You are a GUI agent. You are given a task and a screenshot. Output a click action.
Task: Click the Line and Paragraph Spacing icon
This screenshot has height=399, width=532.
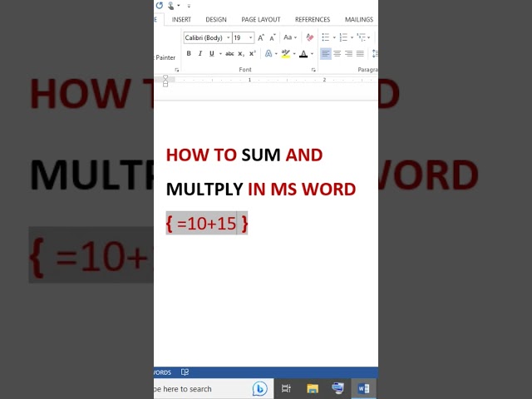pos(375,53)
